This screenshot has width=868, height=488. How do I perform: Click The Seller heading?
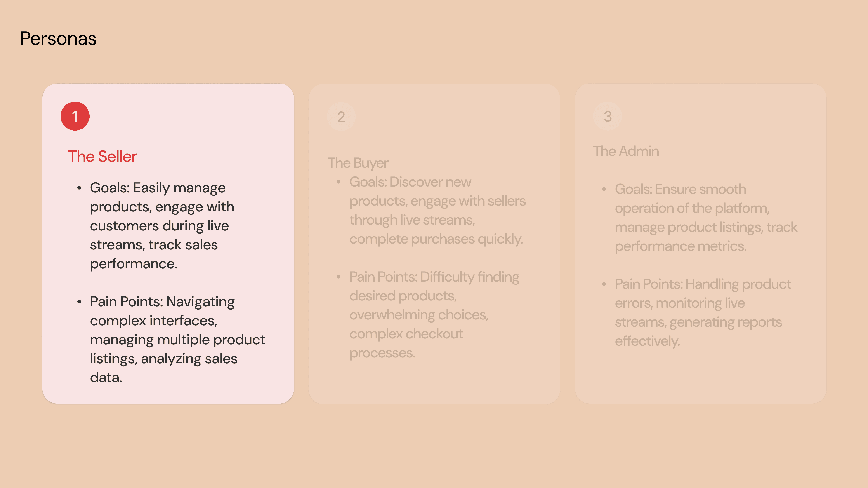102,156
